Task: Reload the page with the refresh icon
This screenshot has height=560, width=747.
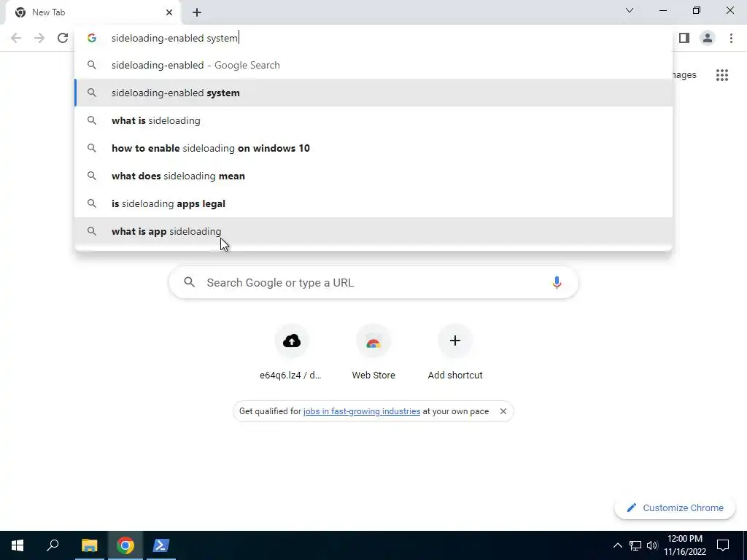Action: click(63, 38)
